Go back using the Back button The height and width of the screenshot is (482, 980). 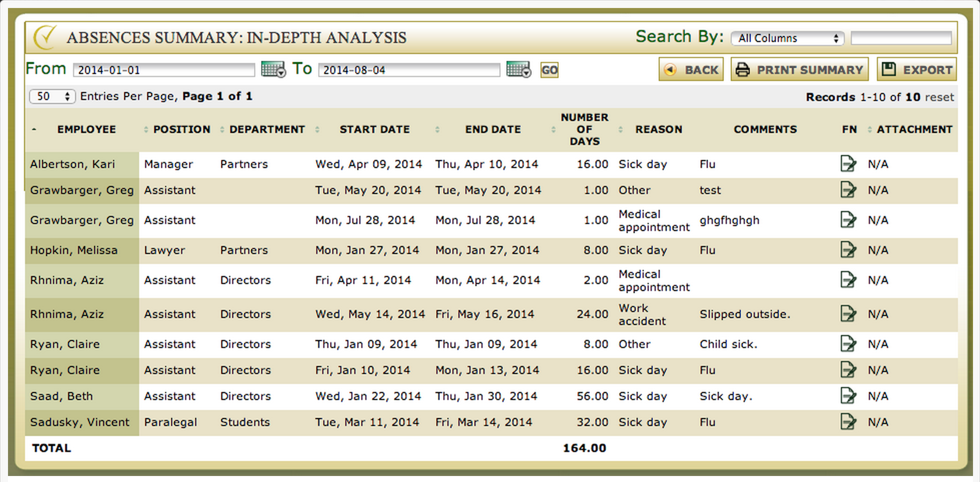(x=691, y=69)
